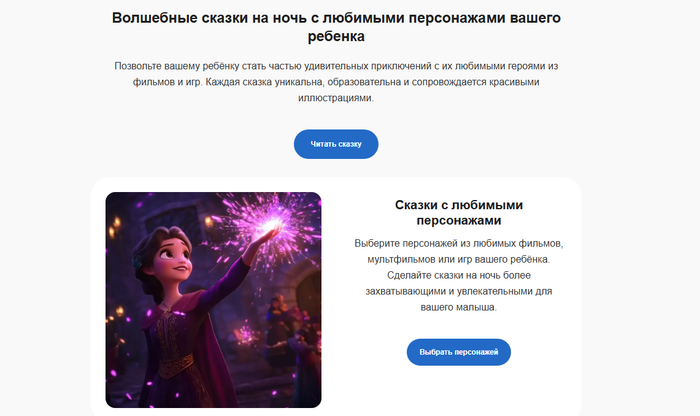Viewport: 700px width, 416px height.
Task: Click the text "вашего малыша." in the card
Action: point(458,308)
